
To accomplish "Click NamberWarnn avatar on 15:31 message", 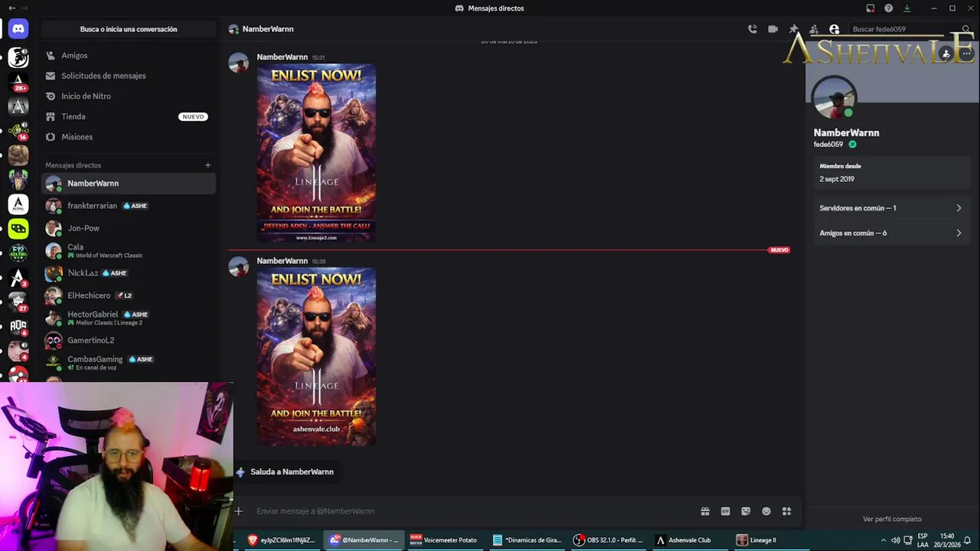I will tap(239, 63).
